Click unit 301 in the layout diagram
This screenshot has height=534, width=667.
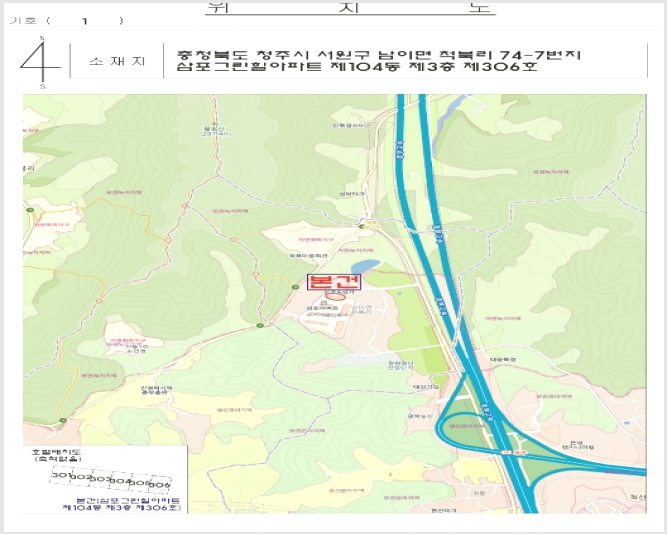(61, 474)
